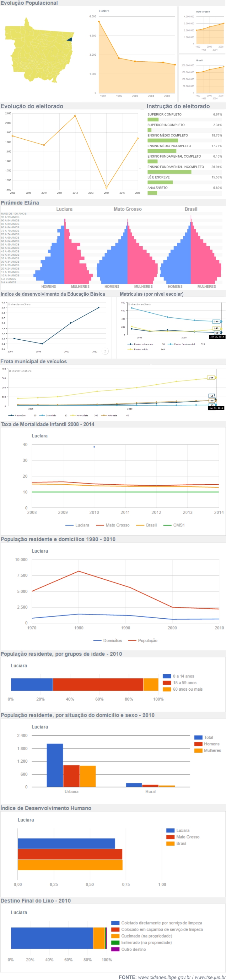Click the 2012 peak point on electorate chart

(x=75, y=116)
